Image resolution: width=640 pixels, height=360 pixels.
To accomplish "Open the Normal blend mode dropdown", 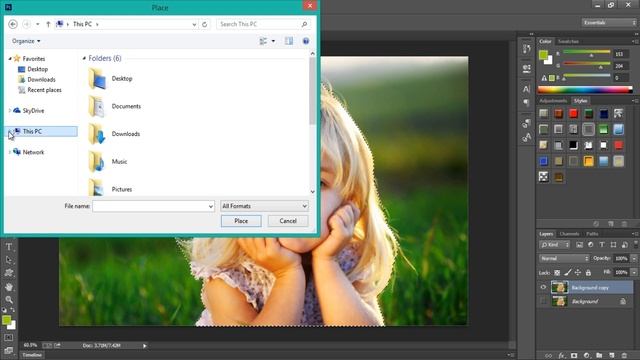I will pyautogui.click(x=564, y=258).
